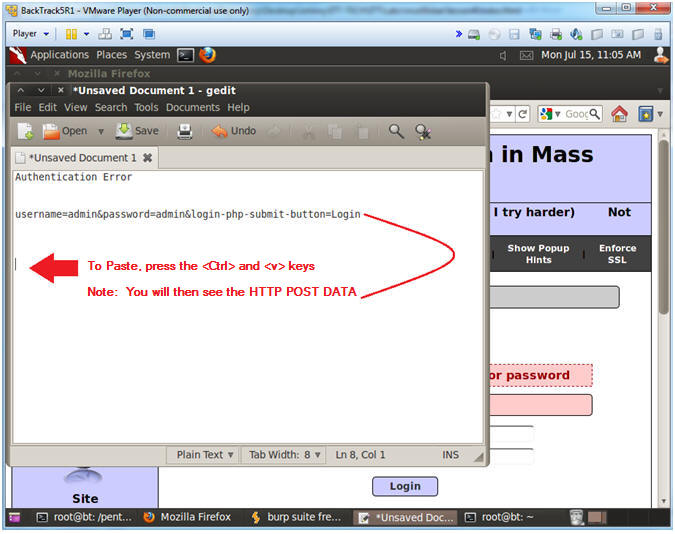This screenshot has width=675, height=534.
Task: Close the Unsaved Document 1 tab
Action: point(148,158)
